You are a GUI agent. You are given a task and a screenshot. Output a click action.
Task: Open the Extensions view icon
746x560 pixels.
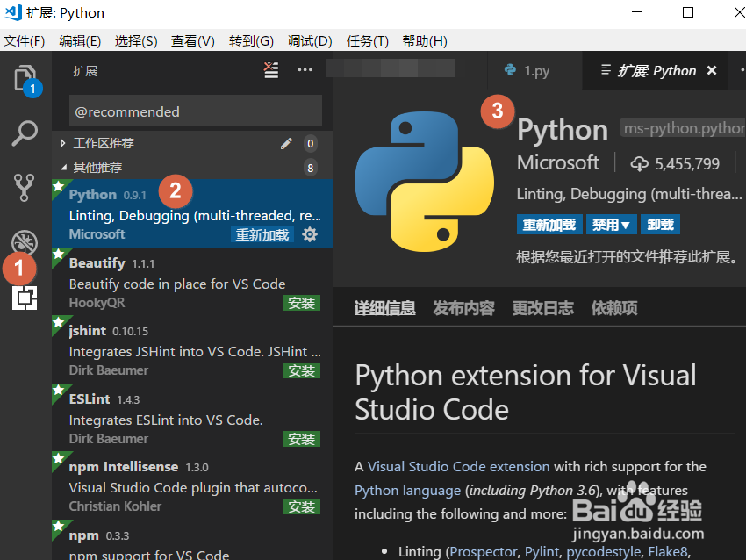coord(25,298)
